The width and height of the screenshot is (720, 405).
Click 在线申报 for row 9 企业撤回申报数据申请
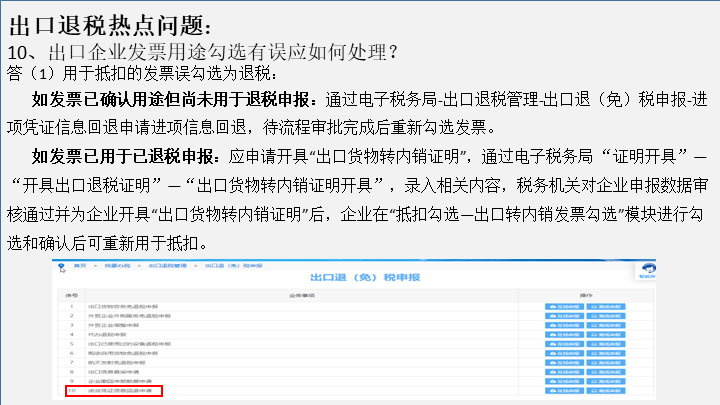564,382
